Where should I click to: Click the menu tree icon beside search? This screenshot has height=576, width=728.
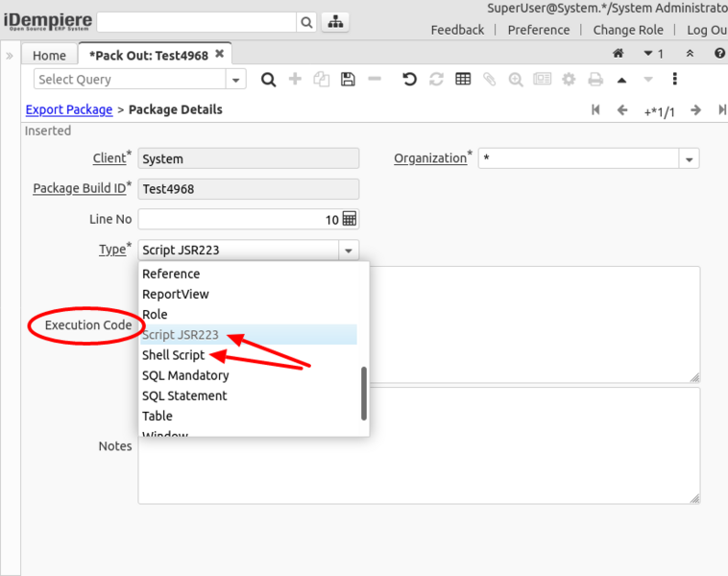[x=335, y=22]
